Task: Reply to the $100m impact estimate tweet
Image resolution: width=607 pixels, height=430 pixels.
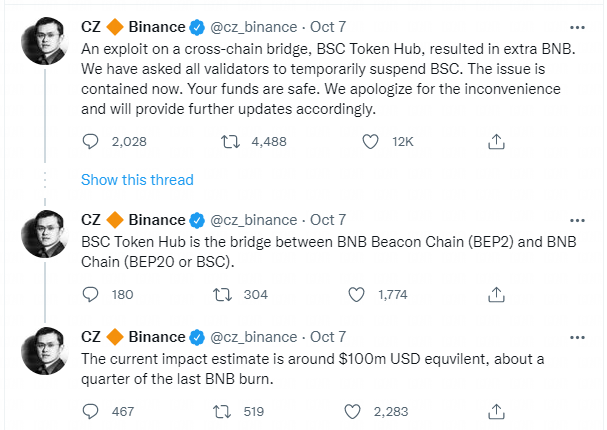Action: (x=91, y=410)
